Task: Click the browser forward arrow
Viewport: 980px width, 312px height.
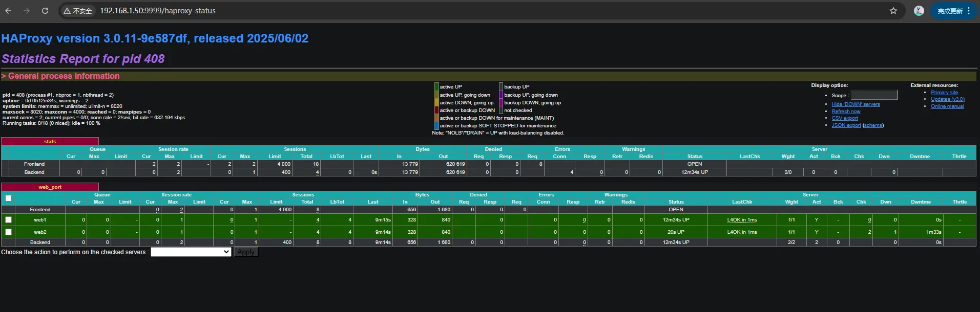Action: 27,11
